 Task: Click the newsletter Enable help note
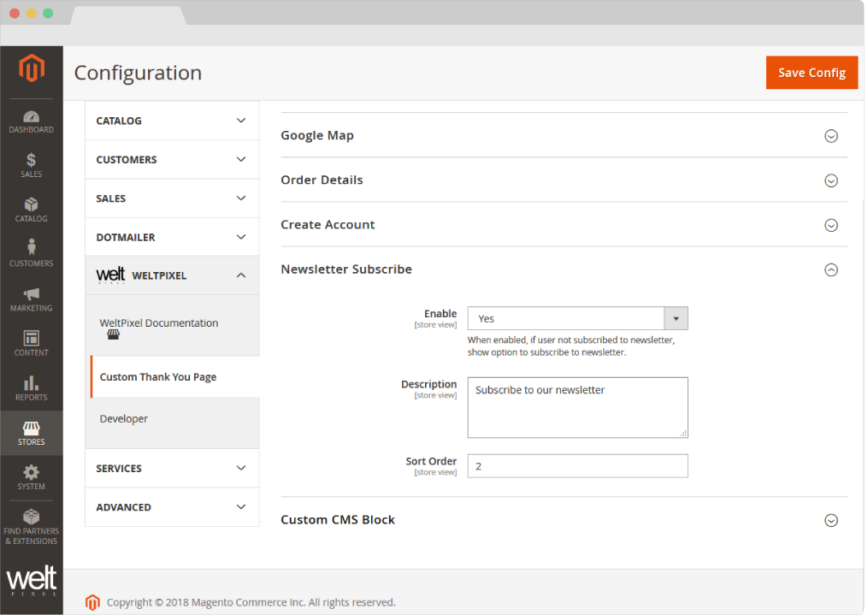point(570,346)
